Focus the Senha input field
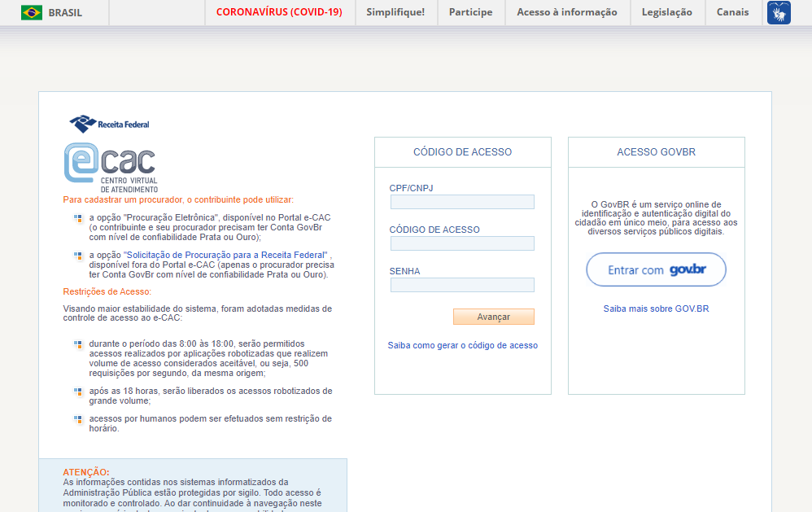The image size is (812, 512). click(462, 285)
